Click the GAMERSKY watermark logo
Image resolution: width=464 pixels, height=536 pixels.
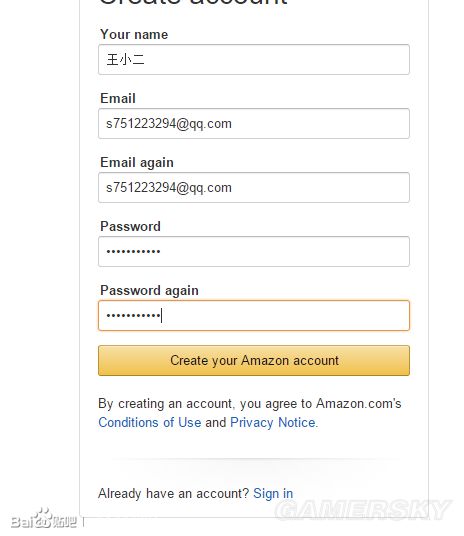point(363,510)
